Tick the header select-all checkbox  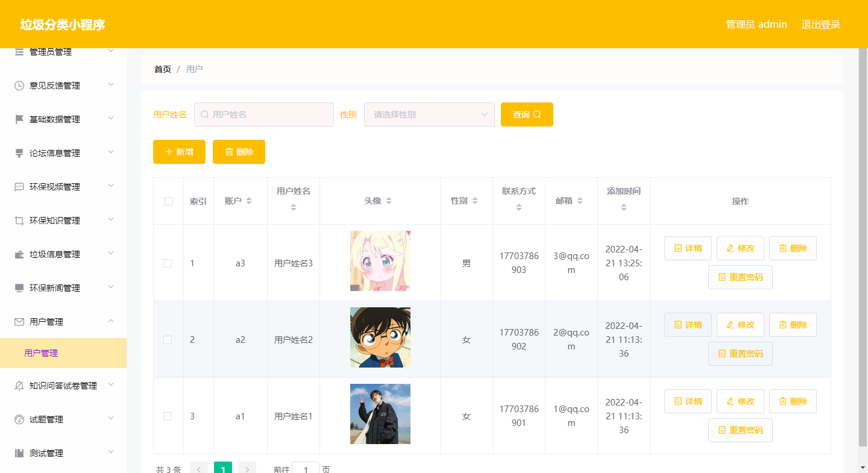168,201
